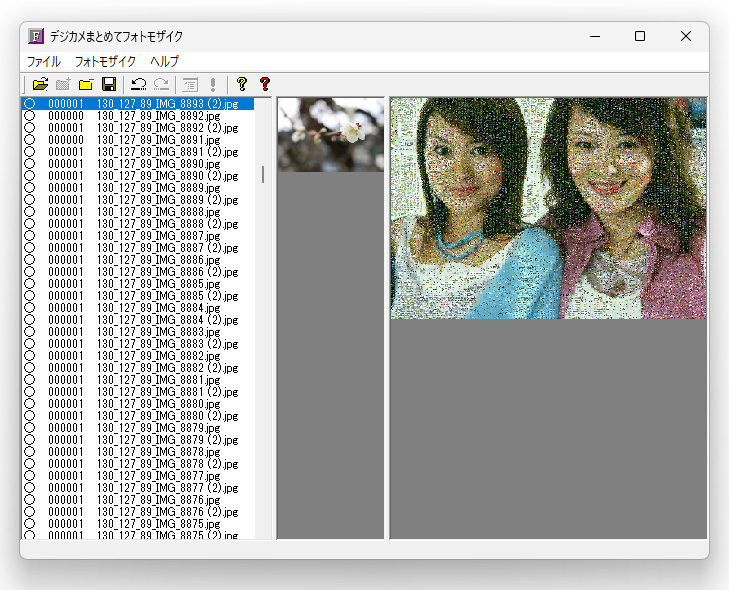This screenshot has width=729, height=590.
Task: Click the open folder toolbar icon
Action: (40, 84)
